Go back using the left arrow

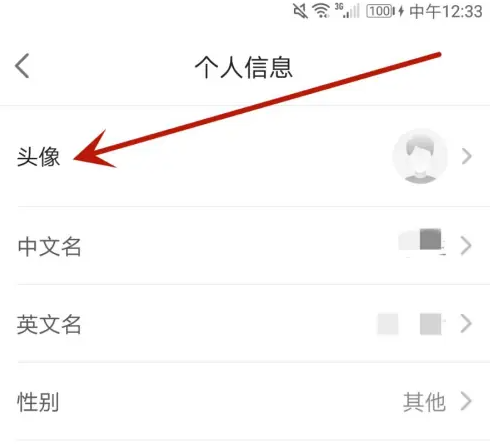22,66
